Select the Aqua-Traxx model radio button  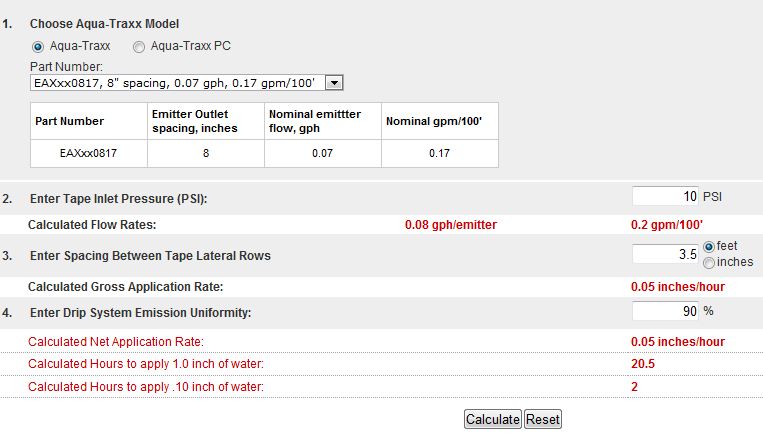point(37,47)
